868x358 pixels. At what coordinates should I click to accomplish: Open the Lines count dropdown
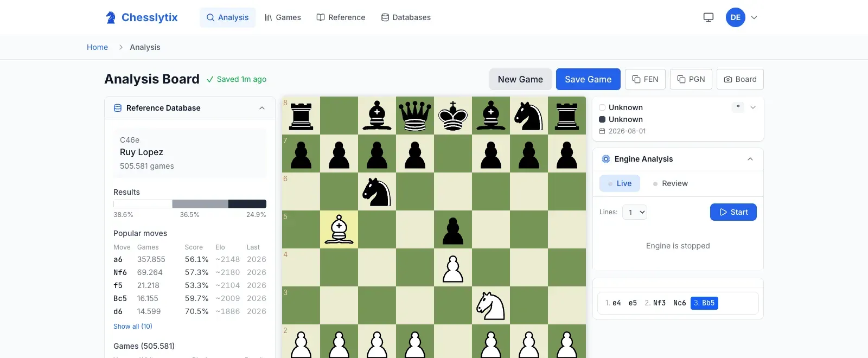635,212
